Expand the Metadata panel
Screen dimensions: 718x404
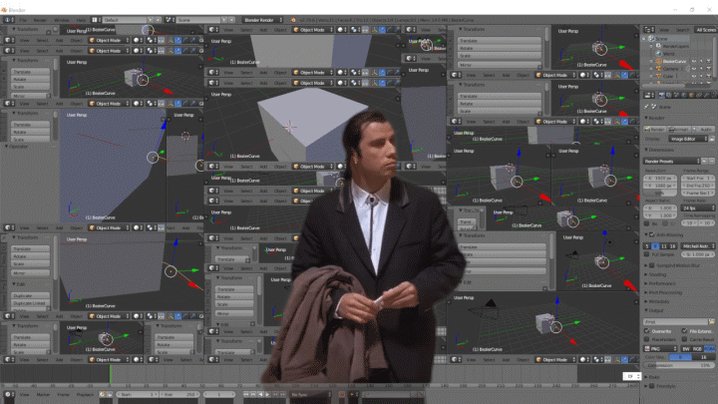tap(658, 301)
